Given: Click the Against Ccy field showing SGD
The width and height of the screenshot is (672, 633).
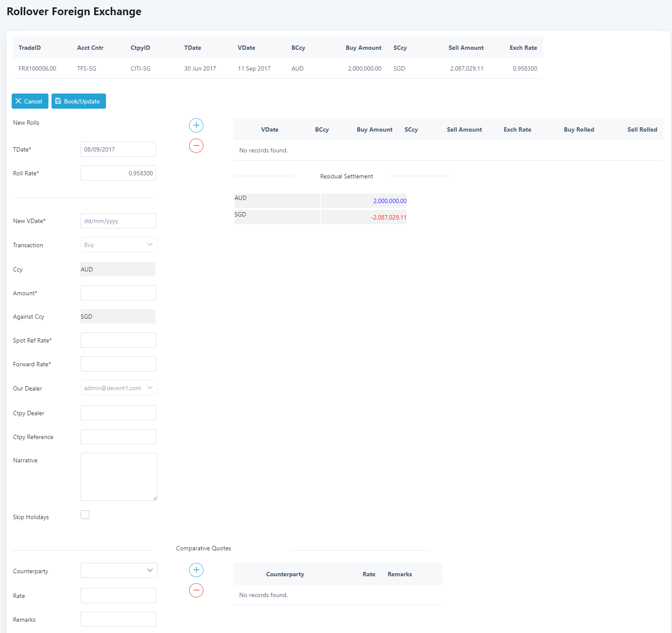Looking at the screenshot, I should click(x=118, y=316).
